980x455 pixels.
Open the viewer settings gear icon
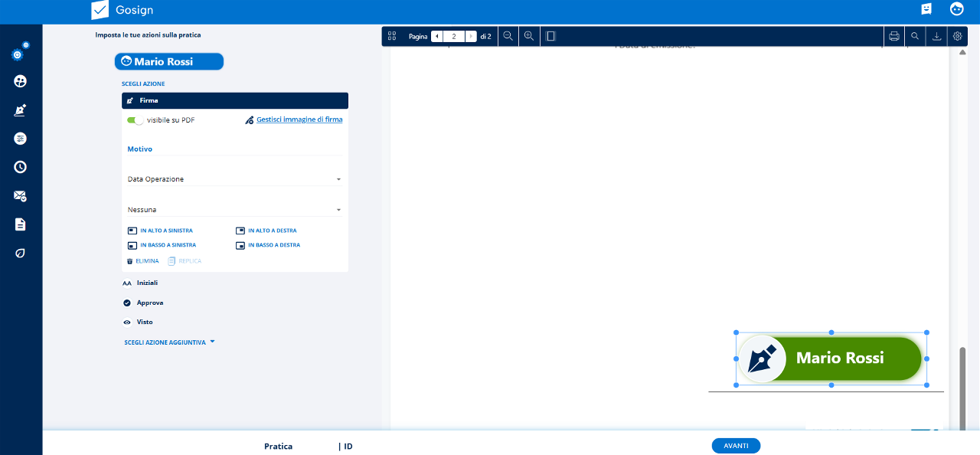(x=957, y=36)
